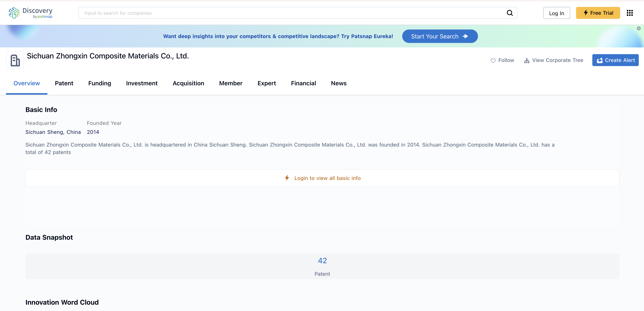
Task: Click the 42 patent count
Action: (x=322, y=261)
